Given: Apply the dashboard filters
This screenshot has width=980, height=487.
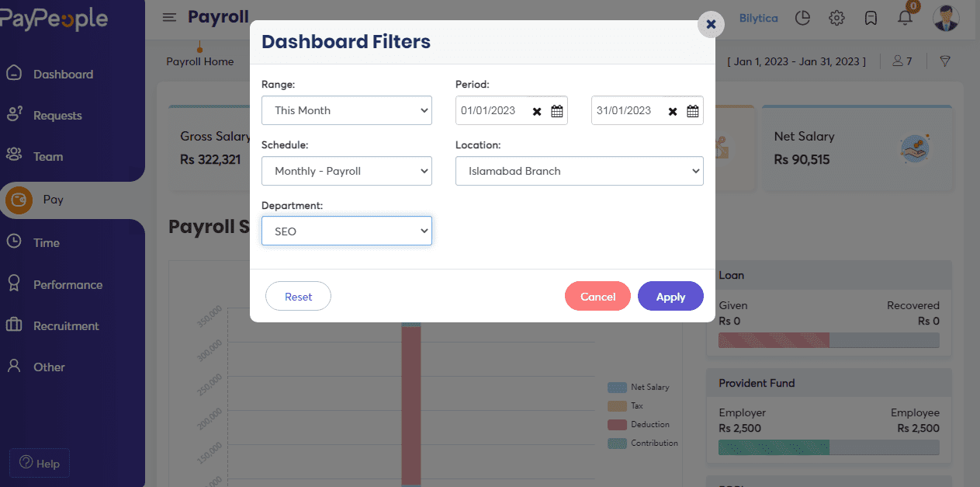Looking at the screenshot, I should click(x=670, y=297).
